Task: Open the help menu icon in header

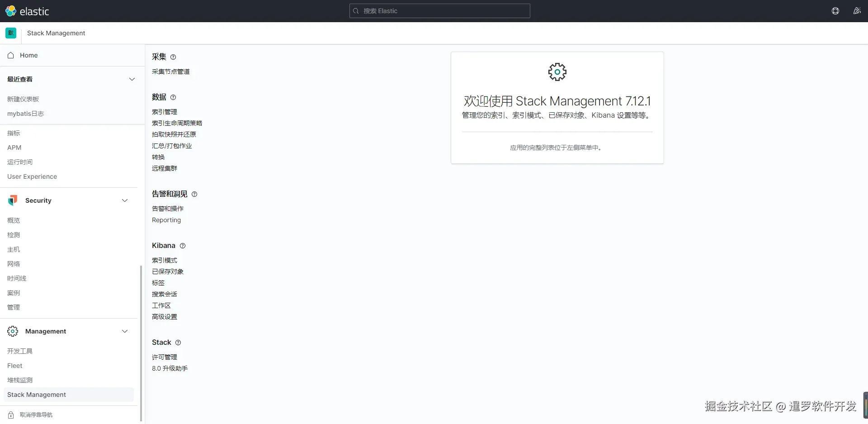Action: [835, 11]
